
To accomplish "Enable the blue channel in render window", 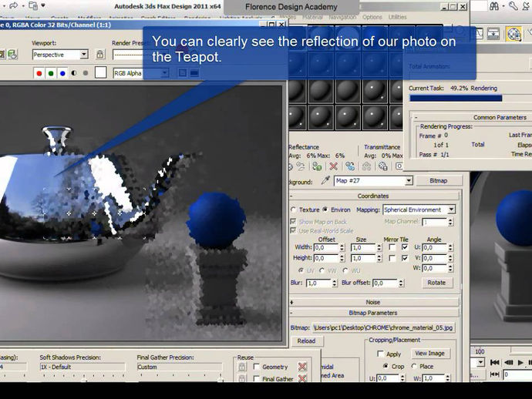I will point(62,73).
